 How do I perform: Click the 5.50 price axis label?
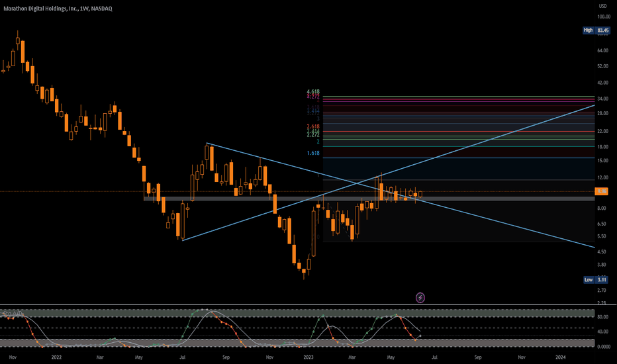tap(602, 236)
